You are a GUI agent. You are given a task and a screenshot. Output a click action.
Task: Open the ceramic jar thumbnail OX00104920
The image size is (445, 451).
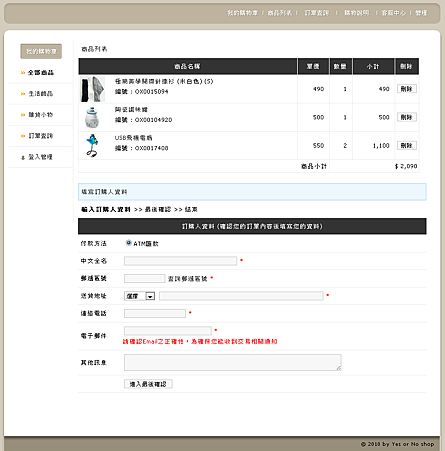(92, 117)
